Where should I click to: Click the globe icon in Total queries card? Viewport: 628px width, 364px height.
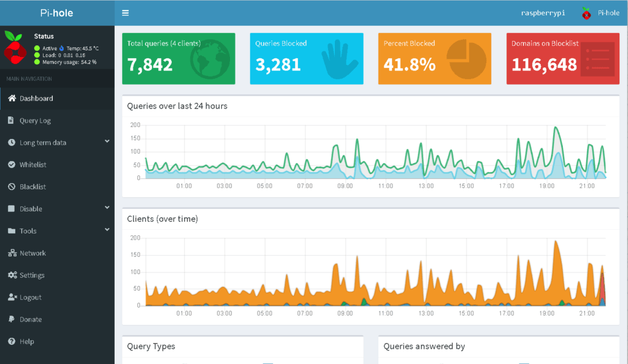coord(210,59)
